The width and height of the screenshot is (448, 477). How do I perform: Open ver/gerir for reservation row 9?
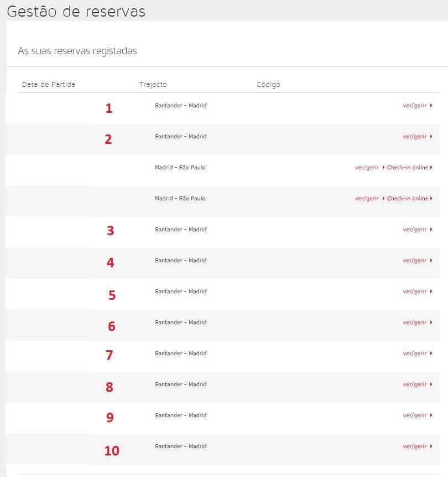pos(415,416)
